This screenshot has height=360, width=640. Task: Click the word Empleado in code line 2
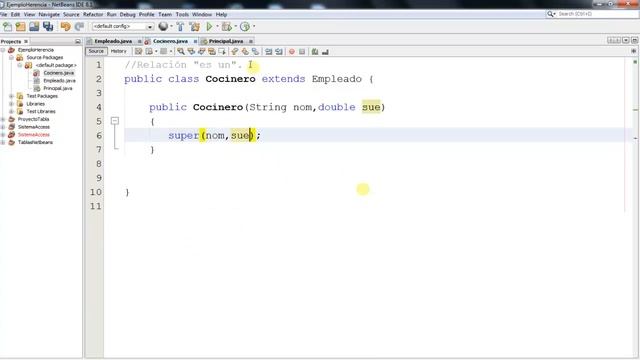tap(337, 79)
